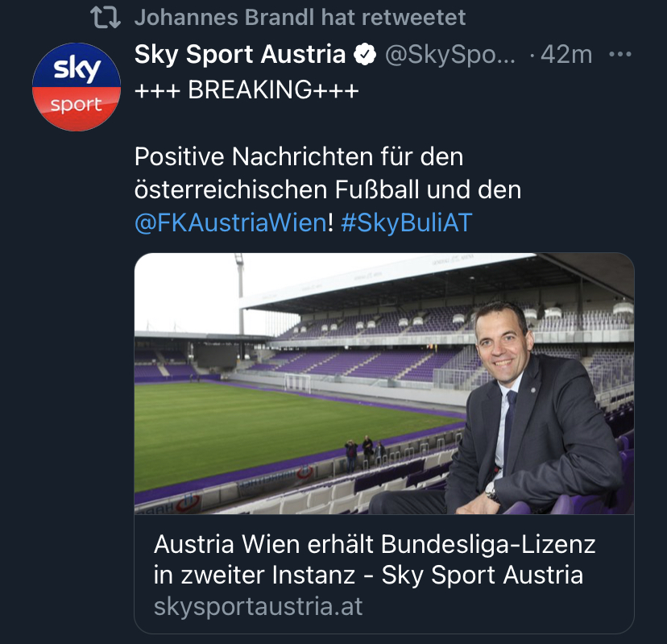Click 'in zweiter Instanz' card title line
Image resolution: width=667 pixels, height=644 pixels.
(255, 575)
